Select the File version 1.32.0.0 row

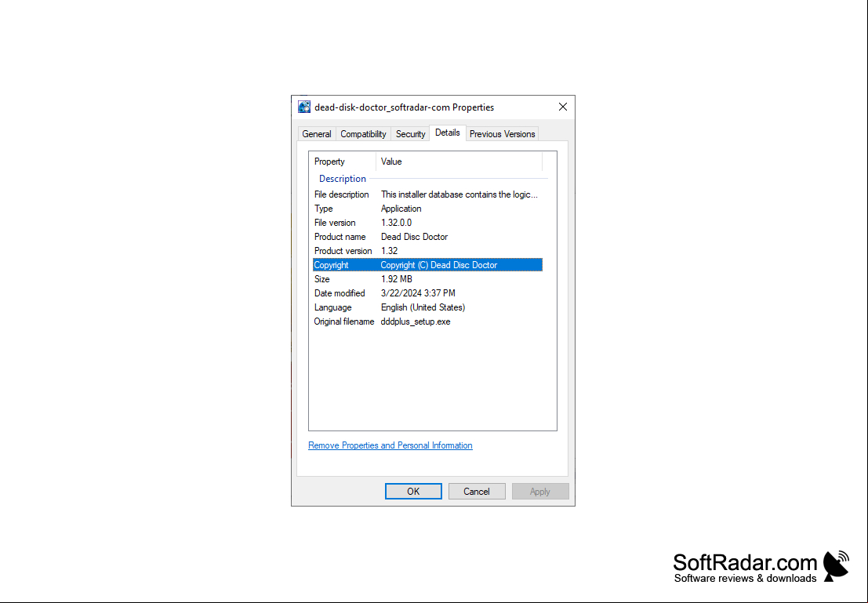427,223
